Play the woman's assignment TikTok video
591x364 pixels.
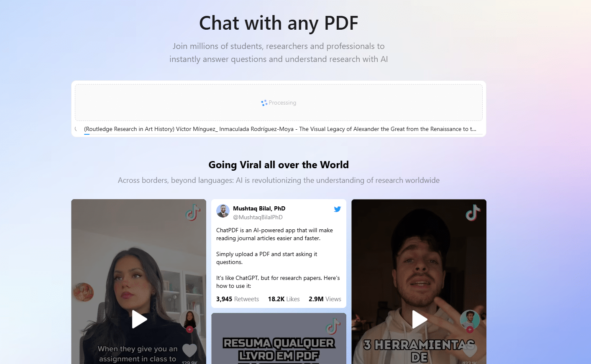point(139,319)
